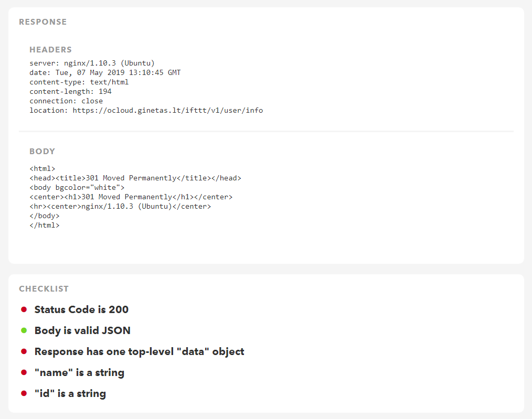Click the BODY subsection heading
The image size is (532, 419).
coord(42,152)
